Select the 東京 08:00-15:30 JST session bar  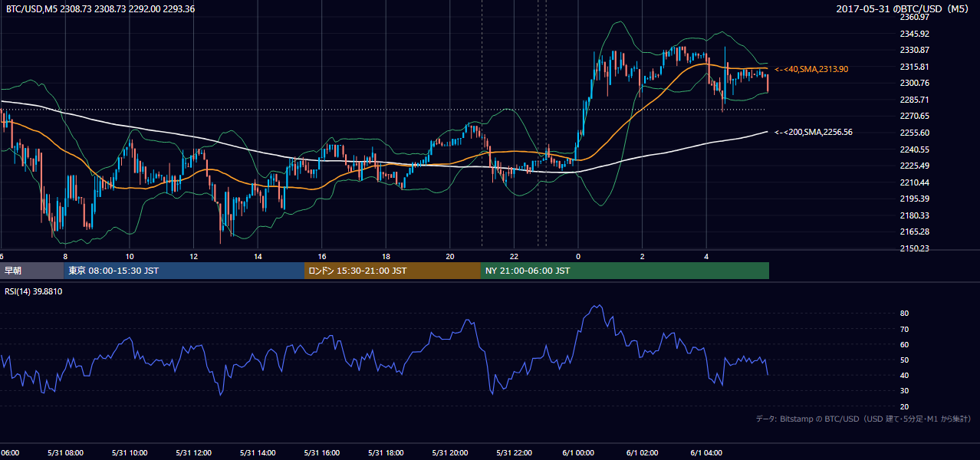184,271
